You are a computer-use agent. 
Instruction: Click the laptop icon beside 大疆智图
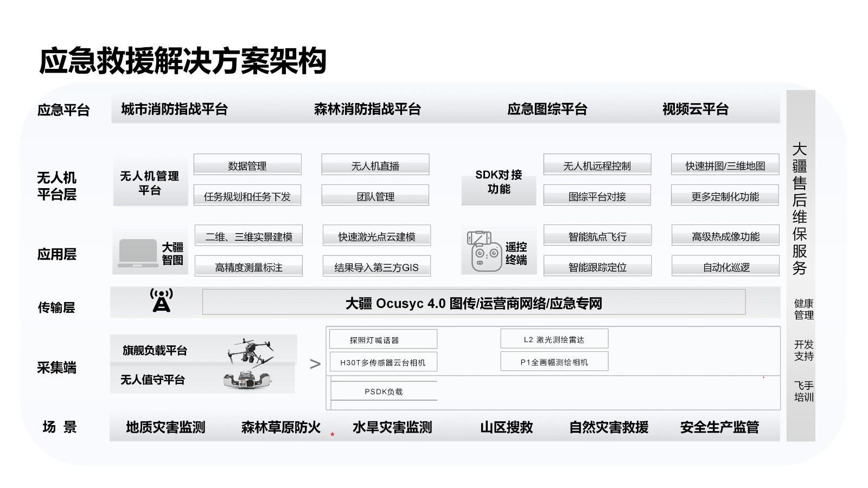[x=138, y=253]
